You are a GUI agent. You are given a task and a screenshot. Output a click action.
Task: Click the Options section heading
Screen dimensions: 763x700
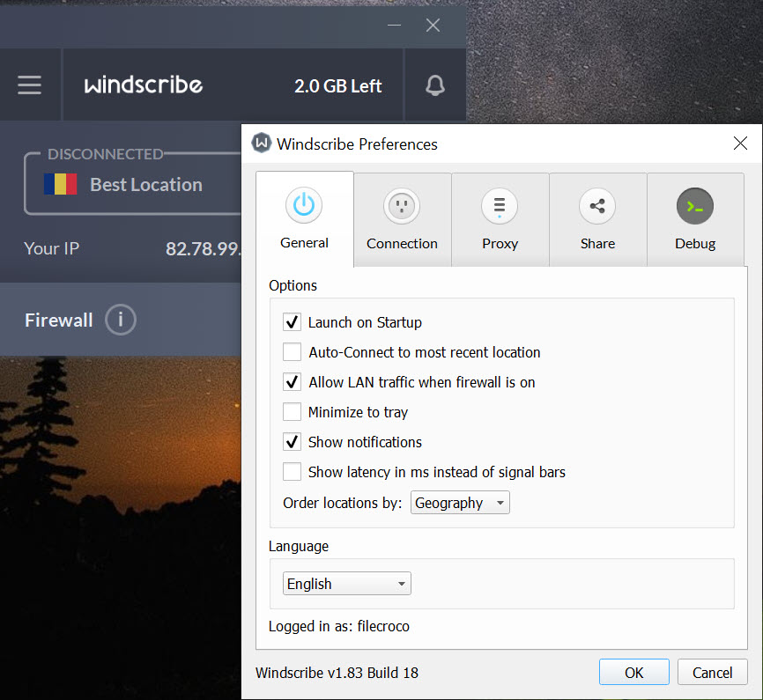(293, 285)
